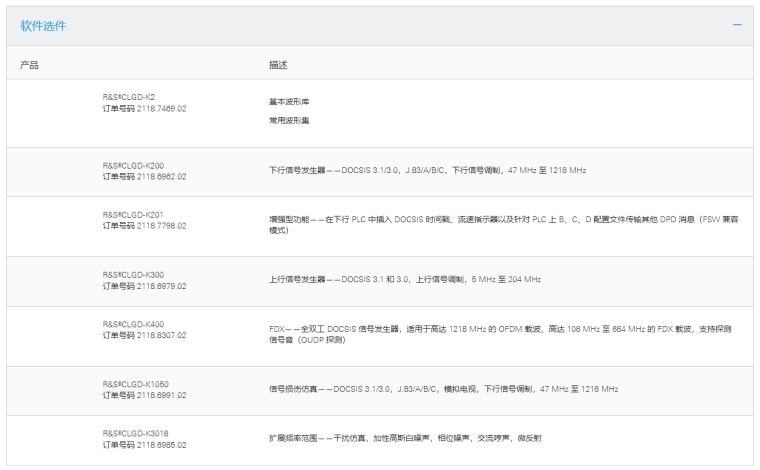
Task: Click the 产品 column header
Action: (x=29, y=65)
